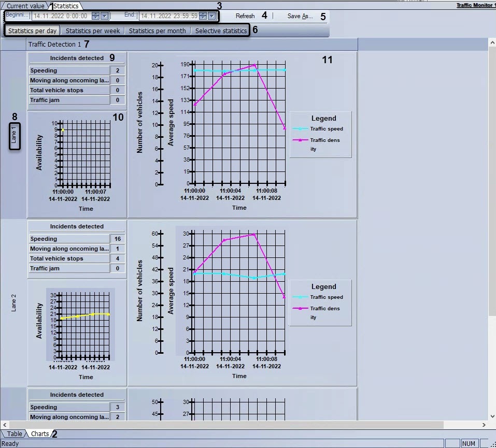496x448 pixels.
Task: Choose Statistics per month
Action: pyautogui.click(x=157, y=31)
